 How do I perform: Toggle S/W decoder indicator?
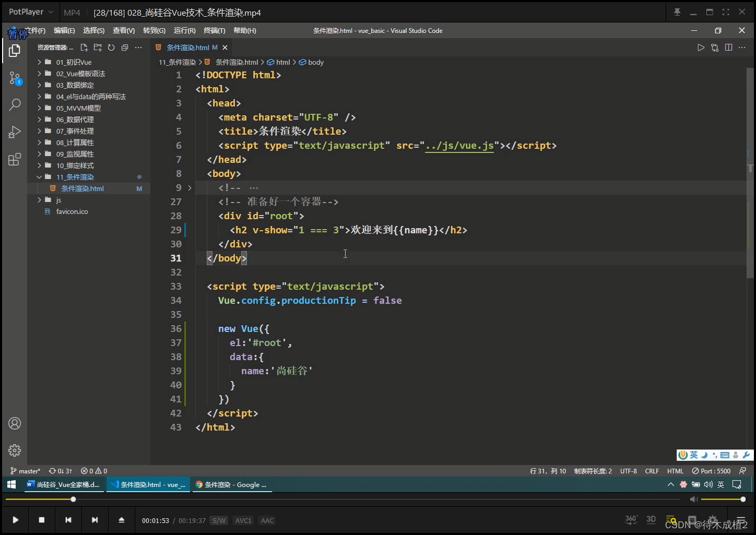[x=219, y=520]
